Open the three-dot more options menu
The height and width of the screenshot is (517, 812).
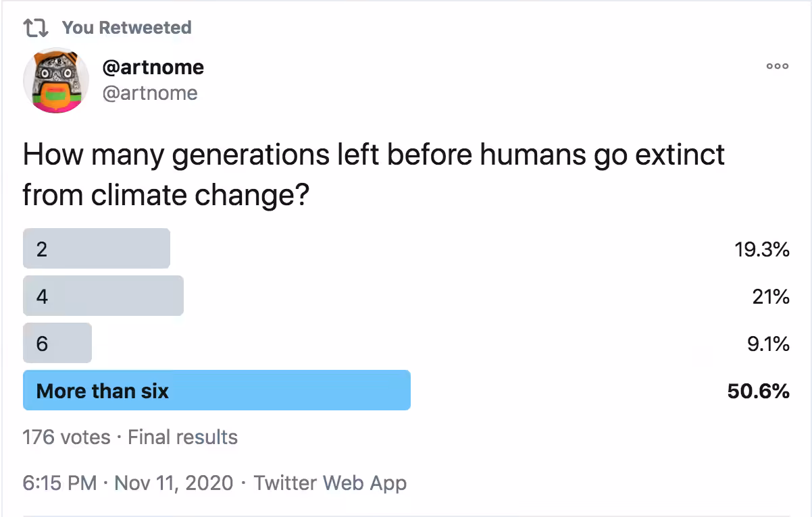click(777, 67)
